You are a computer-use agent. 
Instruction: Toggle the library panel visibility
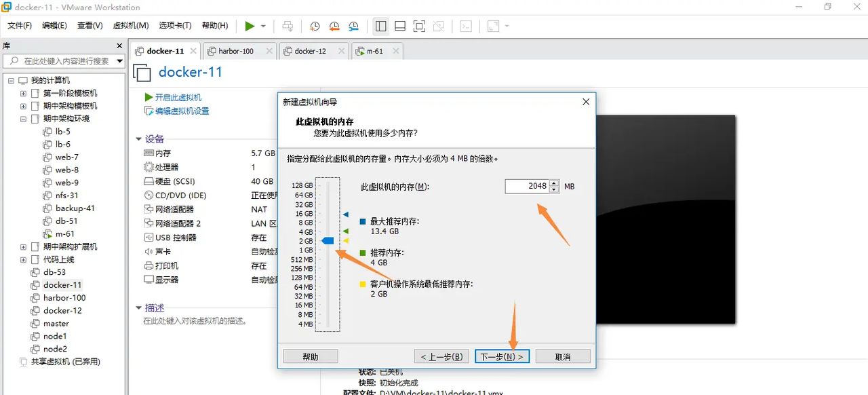[380, 26]
